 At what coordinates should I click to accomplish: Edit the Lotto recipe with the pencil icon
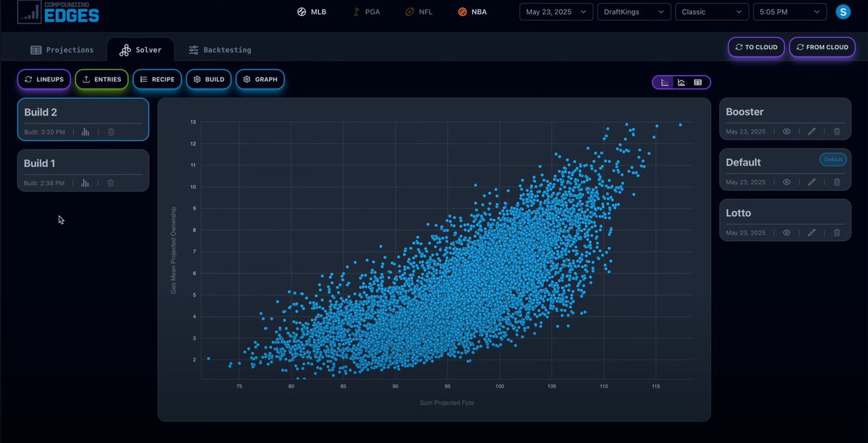pyautogui.click(x=812, y=233)
